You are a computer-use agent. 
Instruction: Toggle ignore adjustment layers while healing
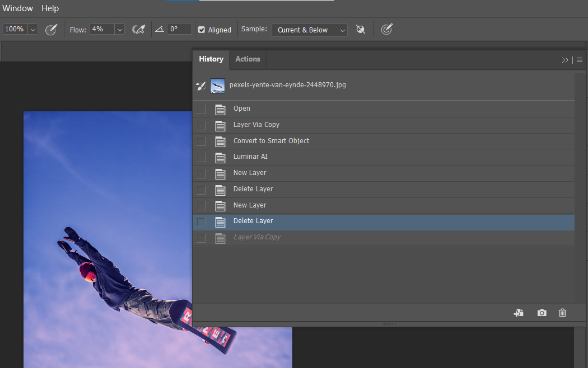click(x=361, y=29)
